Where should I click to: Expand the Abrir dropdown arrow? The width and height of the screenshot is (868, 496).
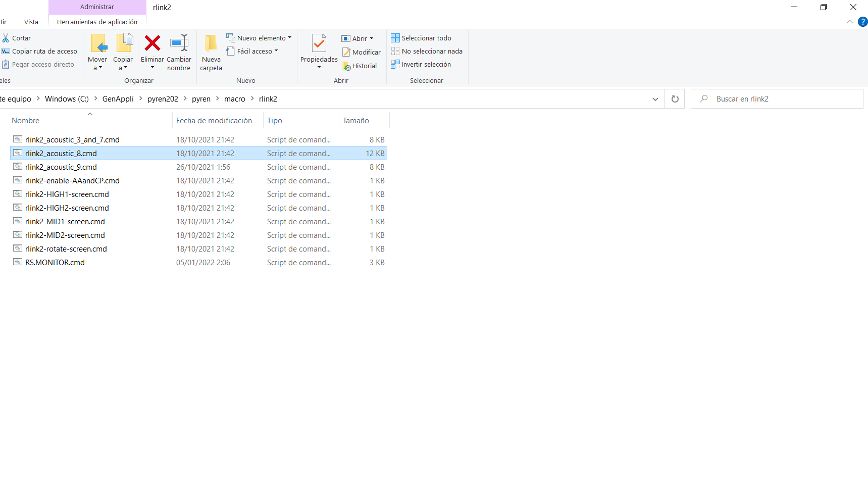click(372, 38)
